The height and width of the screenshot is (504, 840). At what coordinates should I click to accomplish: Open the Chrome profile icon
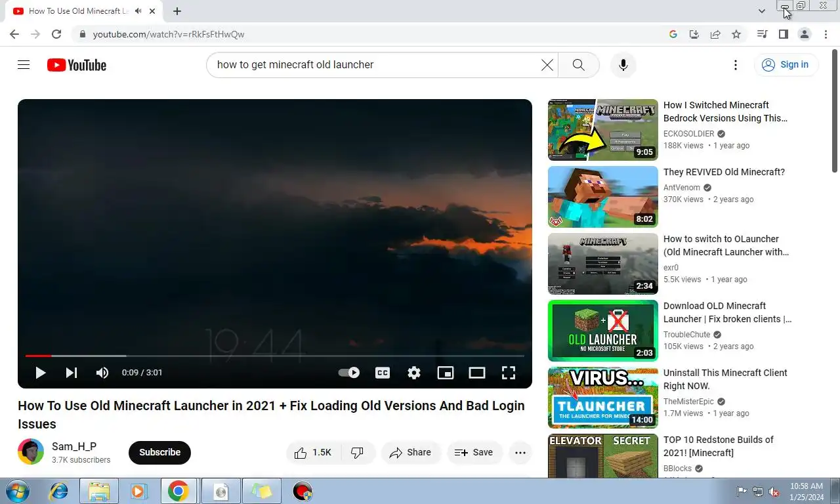pos(805,34)
